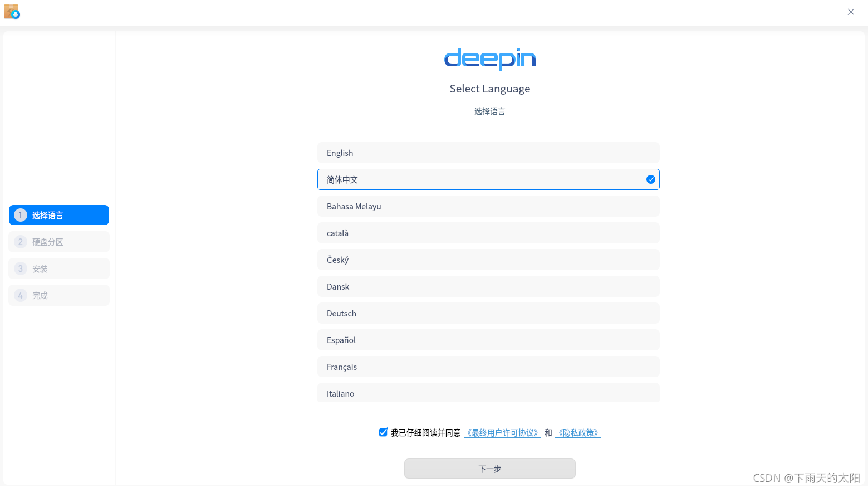This screenshot has height=488, width=868.
Task: Click the blue checkmark on 简体中文 row
Action: point(650,179)
